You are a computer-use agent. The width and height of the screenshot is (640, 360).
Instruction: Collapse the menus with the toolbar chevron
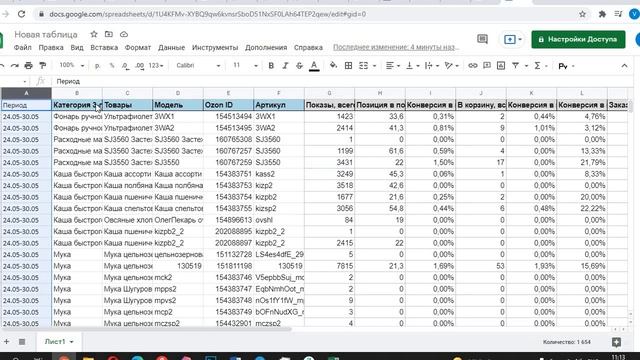(x=624, y=65)
